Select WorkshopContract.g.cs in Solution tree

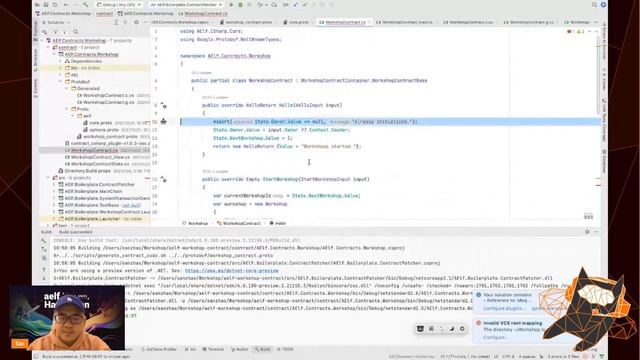coord(108,102)
